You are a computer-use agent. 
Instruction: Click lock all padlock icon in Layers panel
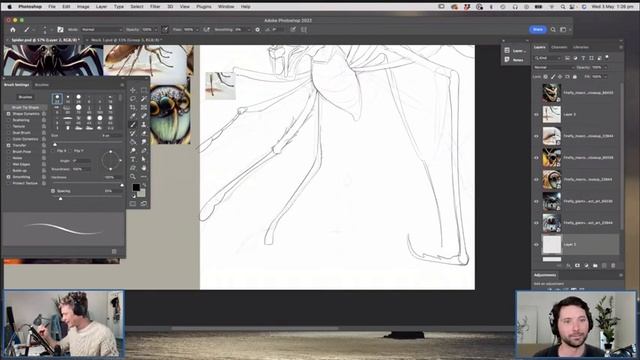coord(575,77)
